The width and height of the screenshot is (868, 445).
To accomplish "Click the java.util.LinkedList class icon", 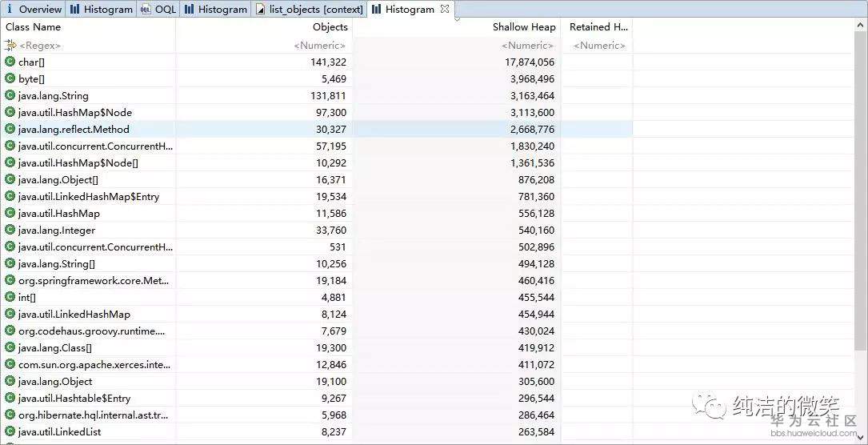I will 10,431.
